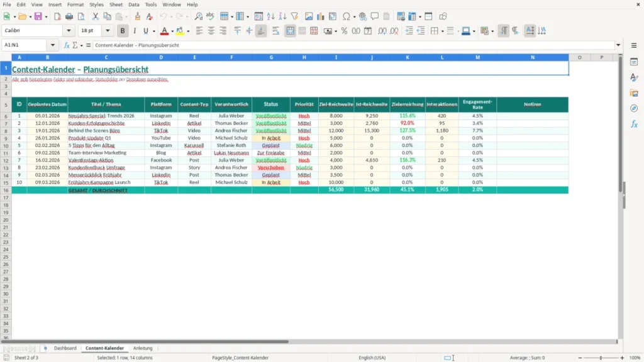Open the Format menu
Screen dimensions: 644x362
click(75, 4)
